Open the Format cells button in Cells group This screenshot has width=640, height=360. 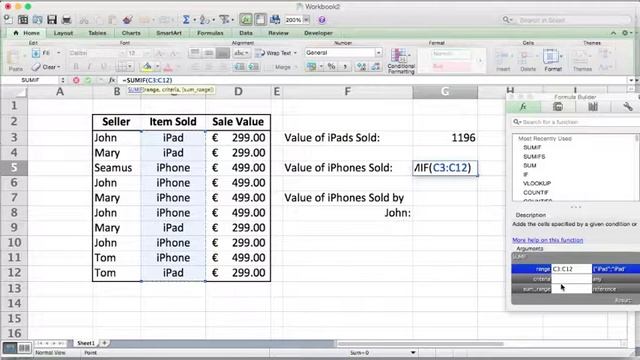click(x=553, y=60)
